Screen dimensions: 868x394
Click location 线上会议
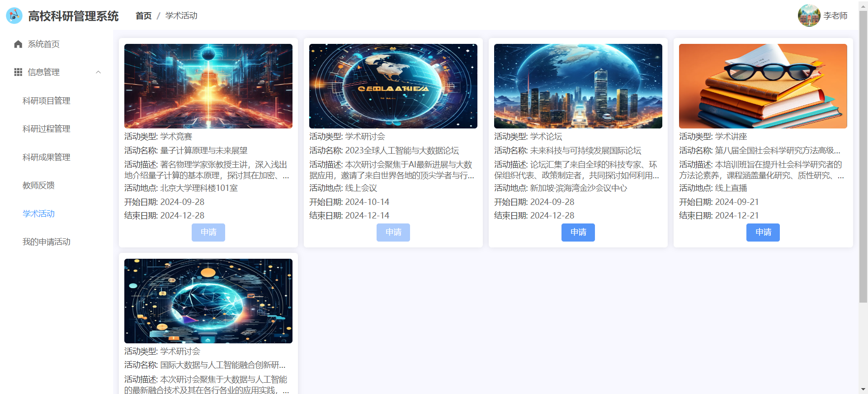pyautogui.click(x=361, y=188)
